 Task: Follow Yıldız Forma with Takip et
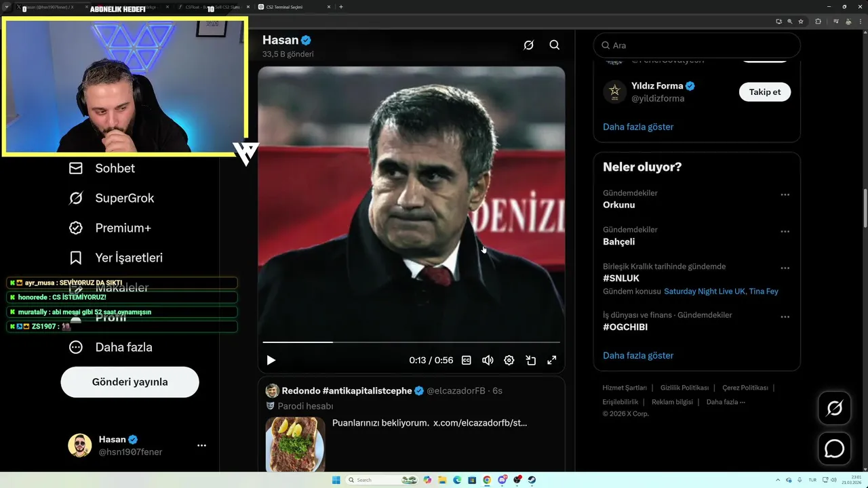[765, 92]
